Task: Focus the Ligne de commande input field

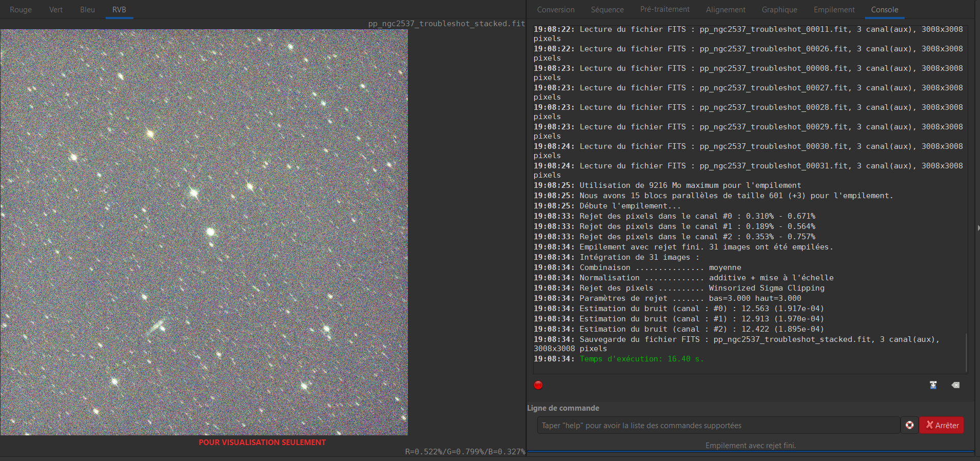Action: click(718, 425)
